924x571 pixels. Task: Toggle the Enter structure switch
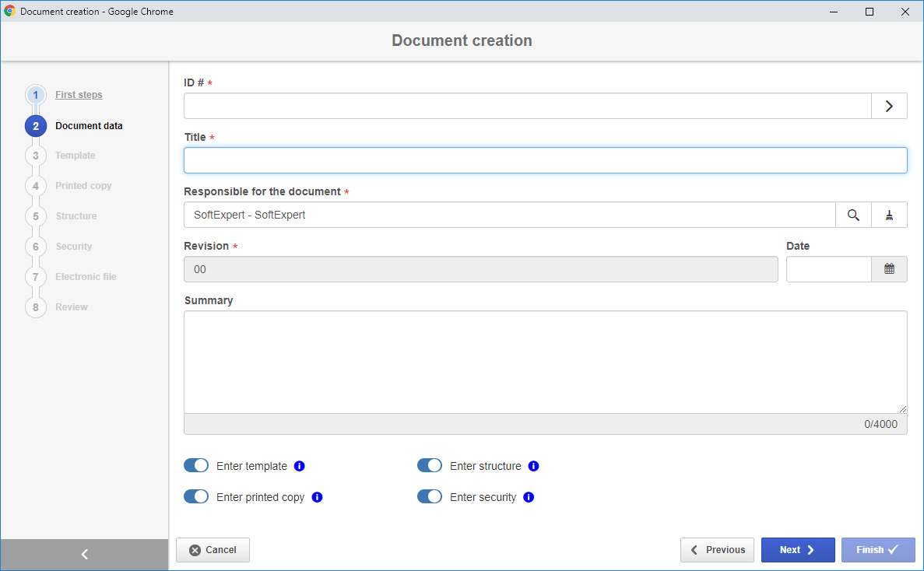pos(430,466)
